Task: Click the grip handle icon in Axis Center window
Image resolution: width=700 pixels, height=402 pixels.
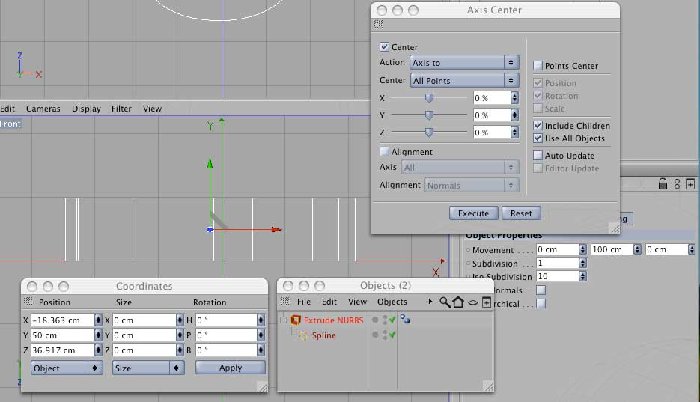Action: tap(378, 24)
